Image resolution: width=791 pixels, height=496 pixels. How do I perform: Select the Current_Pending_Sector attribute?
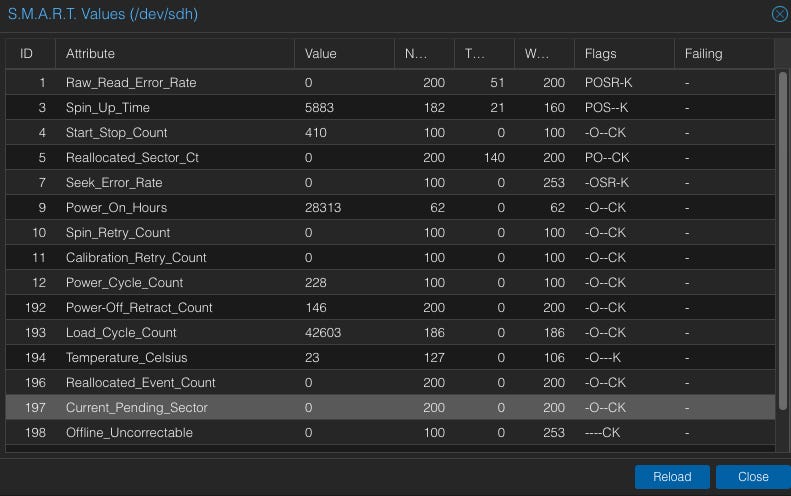click(136, 408)
